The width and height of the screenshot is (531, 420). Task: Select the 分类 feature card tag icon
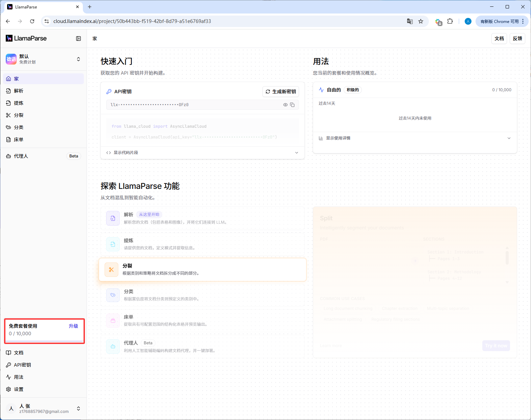click(113, 295)
